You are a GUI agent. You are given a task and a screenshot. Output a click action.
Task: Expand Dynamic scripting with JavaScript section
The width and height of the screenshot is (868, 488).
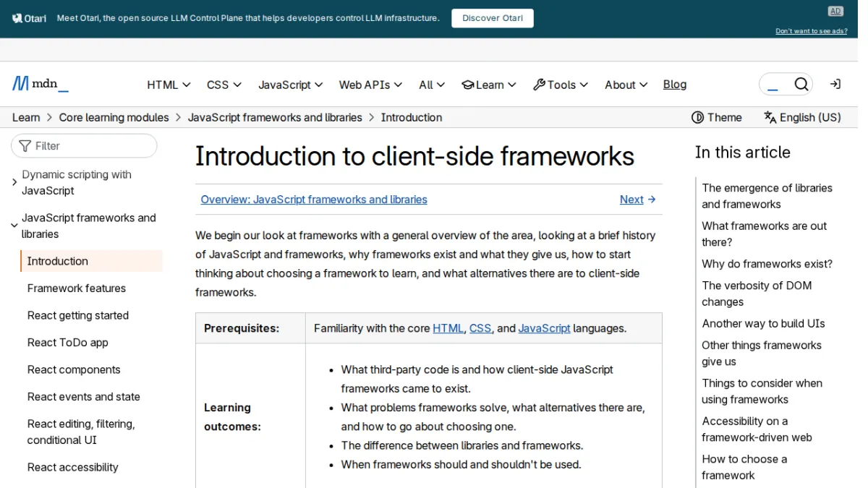point(14,182)
